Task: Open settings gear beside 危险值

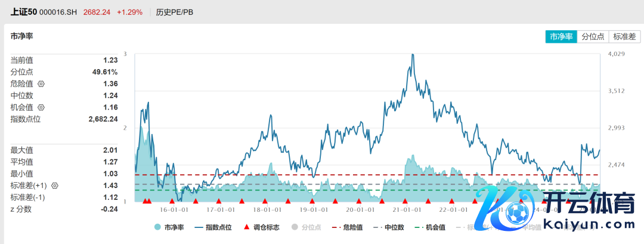Action: tap(41, 84)
